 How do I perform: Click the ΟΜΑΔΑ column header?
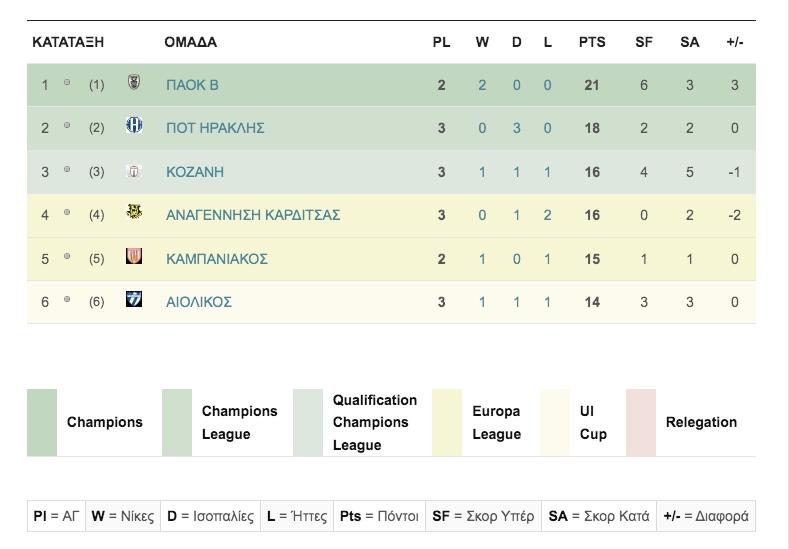pyautogui.click(x=191, y=42)
